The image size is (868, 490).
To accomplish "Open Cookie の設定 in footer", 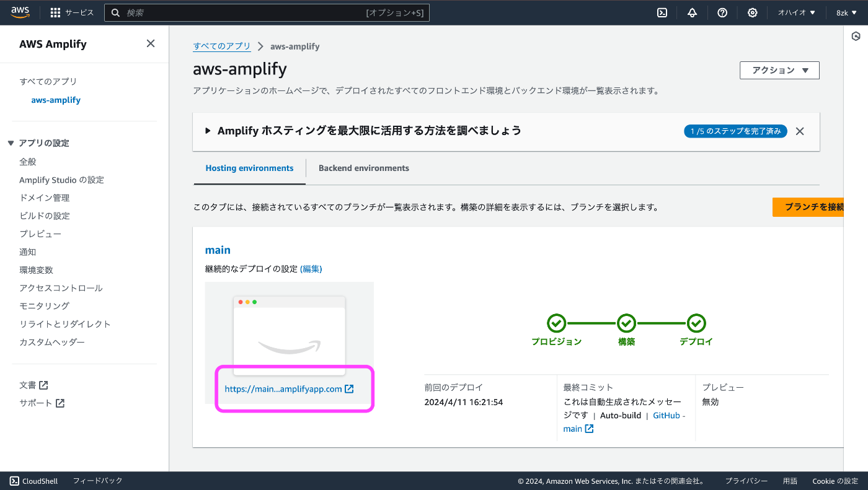I will [836, 481].
